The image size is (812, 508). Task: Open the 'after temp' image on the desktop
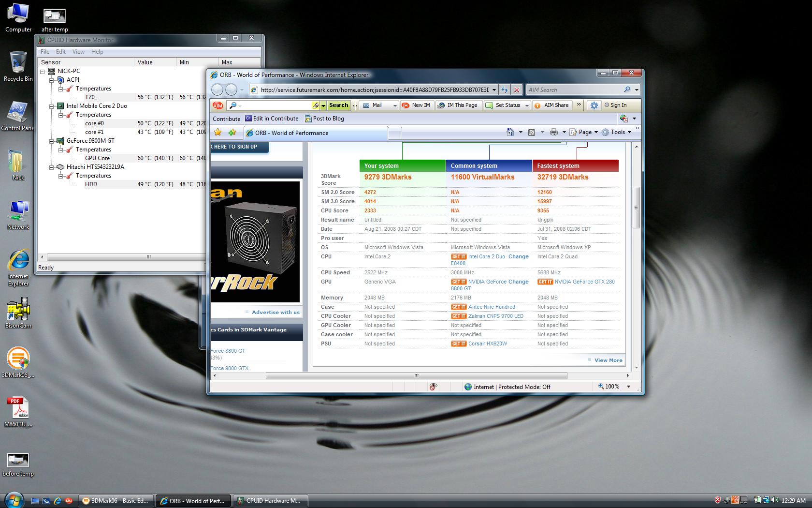pos(55,20)
